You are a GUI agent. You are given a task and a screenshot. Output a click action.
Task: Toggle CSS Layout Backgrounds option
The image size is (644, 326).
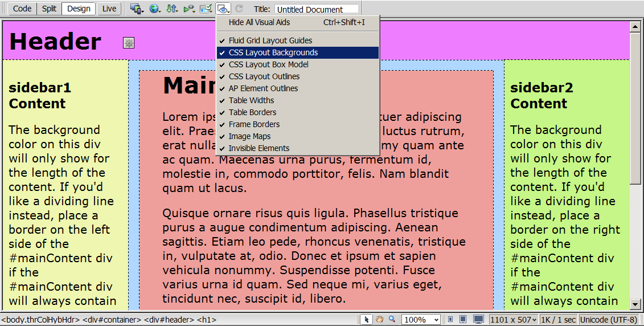tap(297, 52)
